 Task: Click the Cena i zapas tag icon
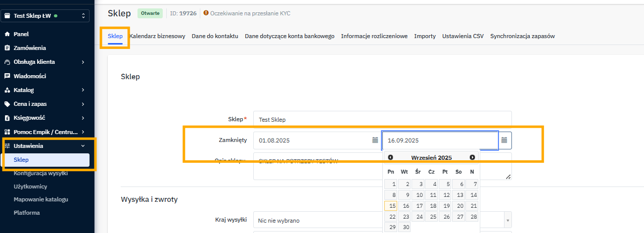pyautogui.click(x=7, y=104)
